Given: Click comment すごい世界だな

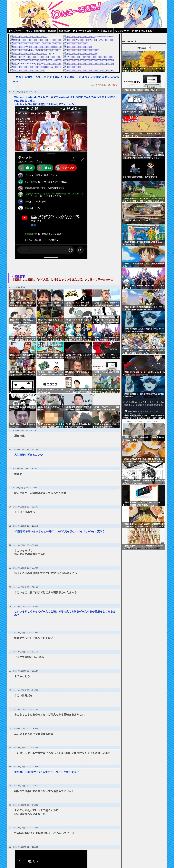Looking at the screenshot, I should click(x=23, y=695).
